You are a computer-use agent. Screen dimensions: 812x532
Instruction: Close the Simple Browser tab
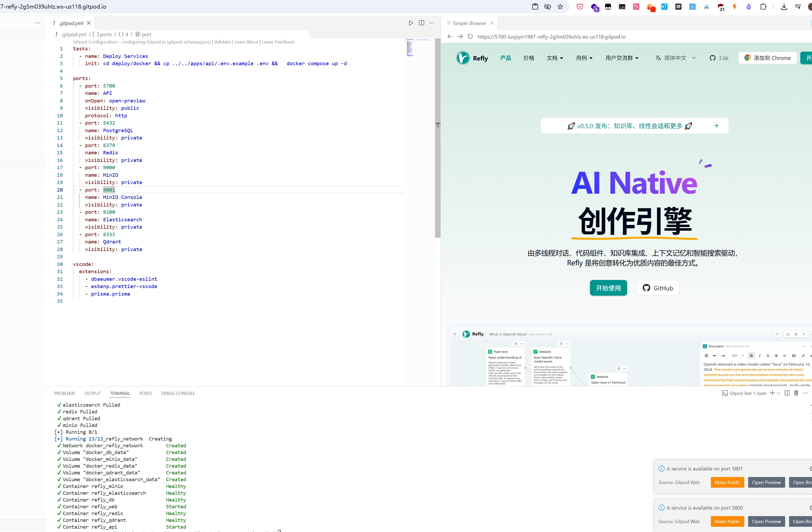(492, 23)
